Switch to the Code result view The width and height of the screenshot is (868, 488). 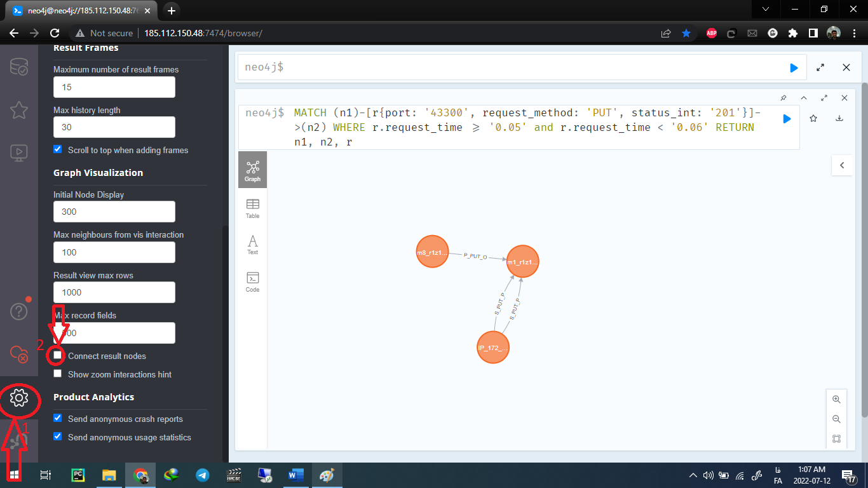pos(252,281)
